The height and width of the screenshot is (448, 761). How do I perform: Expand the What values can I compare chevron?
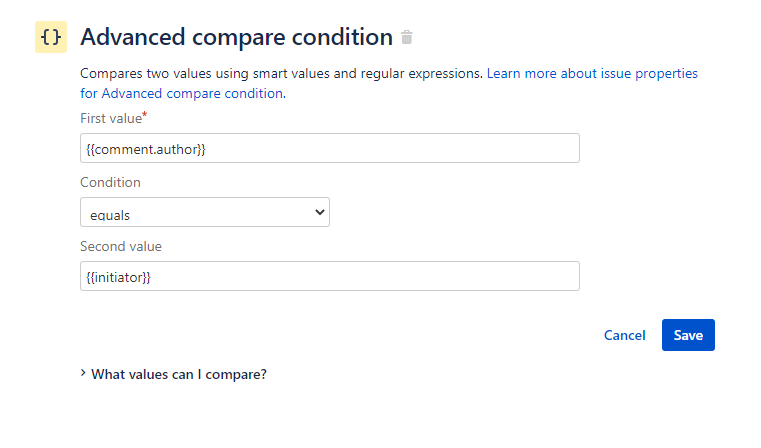[83, 374]
